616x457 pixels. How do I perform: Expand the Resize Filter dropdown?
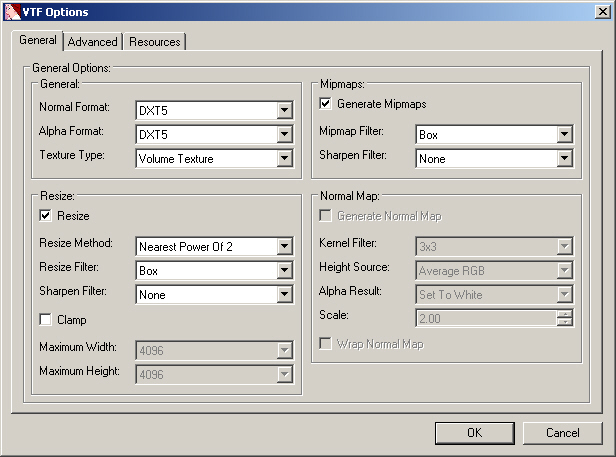pyautogui.click(x=284, y=270)
